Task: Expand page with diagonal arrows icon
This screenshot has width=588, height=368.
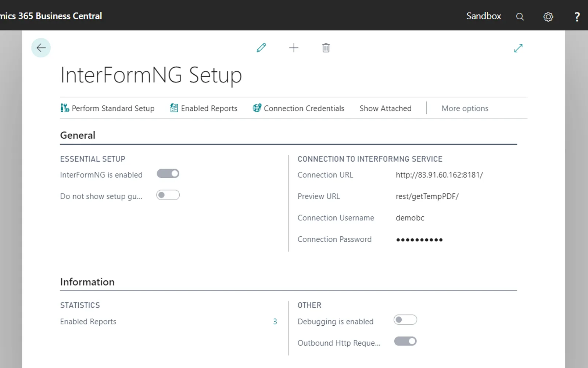Action: [518, 48]
